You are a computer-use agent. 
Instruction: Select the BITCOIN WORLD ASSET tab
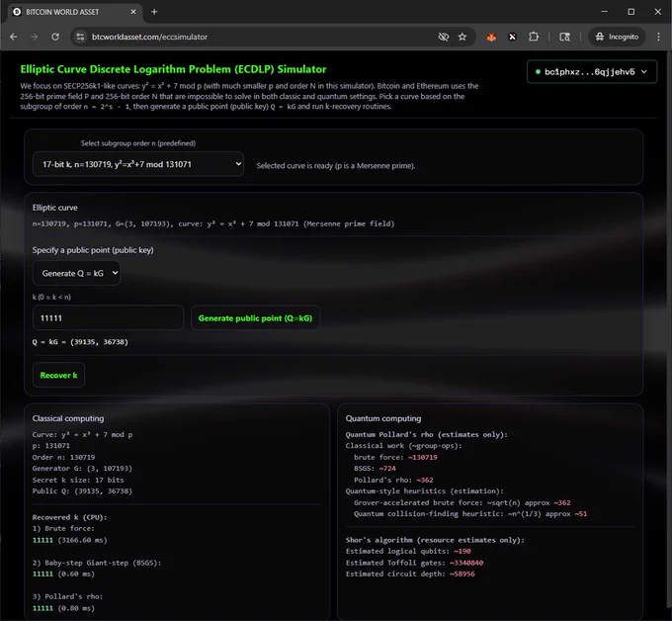tap(73, 12)
